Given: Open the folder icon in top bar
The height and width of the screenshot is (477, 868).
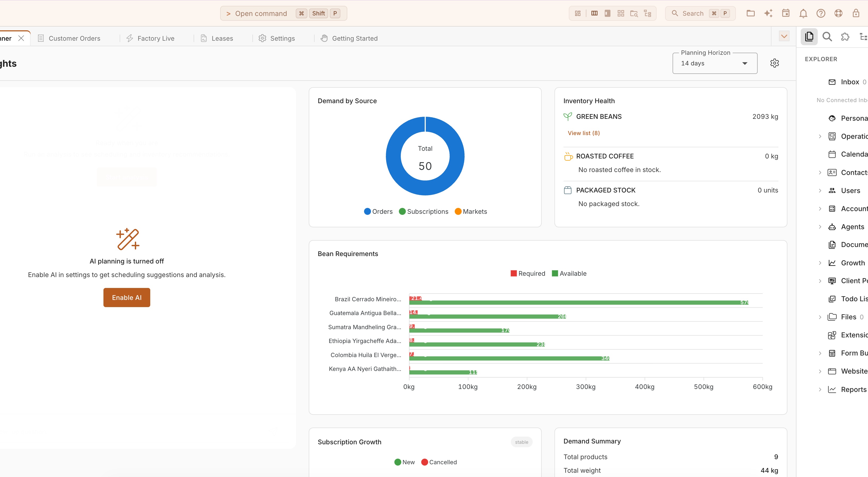Looking at the screenshot, I should pyautogui.click(x=750, y=14).
